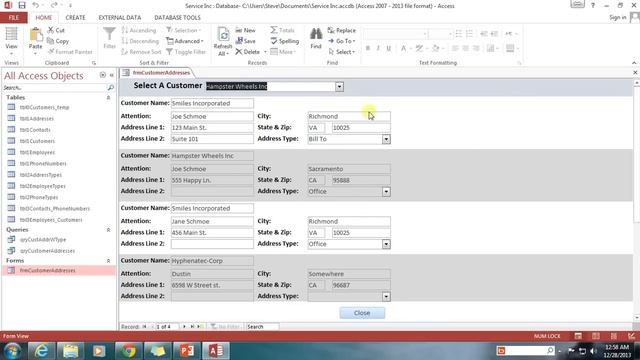The height and width of the screenshot is (360, 640).
Task: Go to first record navigation arrow
Action: pos(144,327)
